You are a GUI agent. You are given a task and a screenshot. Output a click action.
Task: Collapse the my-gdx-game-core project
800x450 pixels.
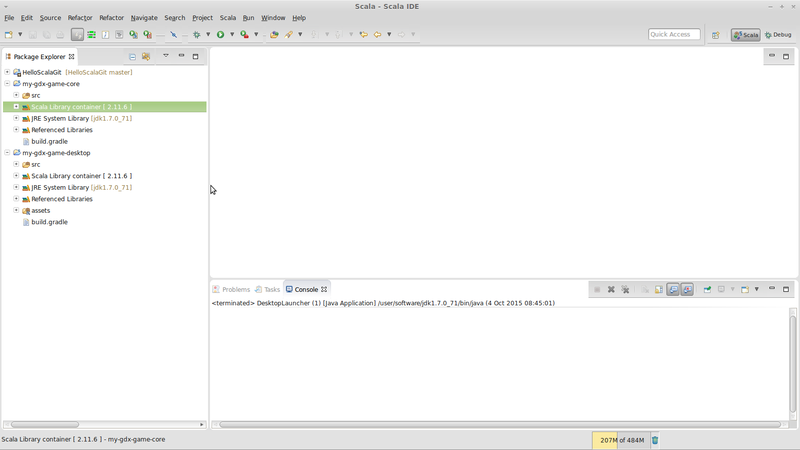point(7,83)
